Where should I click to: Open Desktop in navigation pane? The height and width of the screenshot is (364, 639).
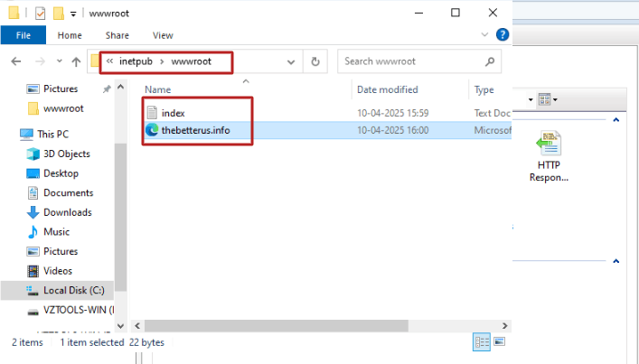[x=61, y=173]
